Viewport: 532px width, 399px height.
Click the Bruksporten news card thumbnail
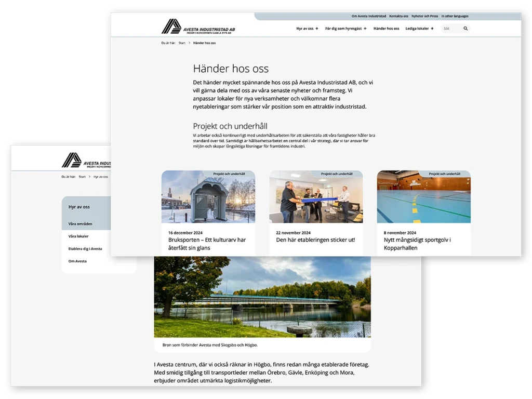208,196
